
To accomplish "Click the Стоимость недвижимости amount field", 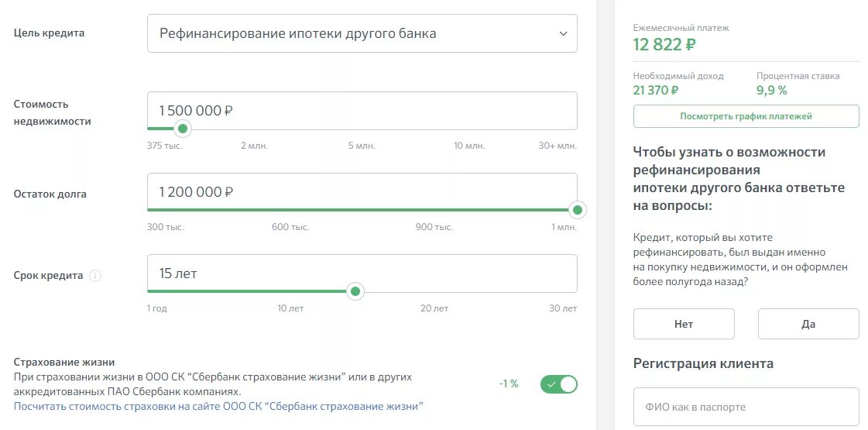I will coord(362,110).
